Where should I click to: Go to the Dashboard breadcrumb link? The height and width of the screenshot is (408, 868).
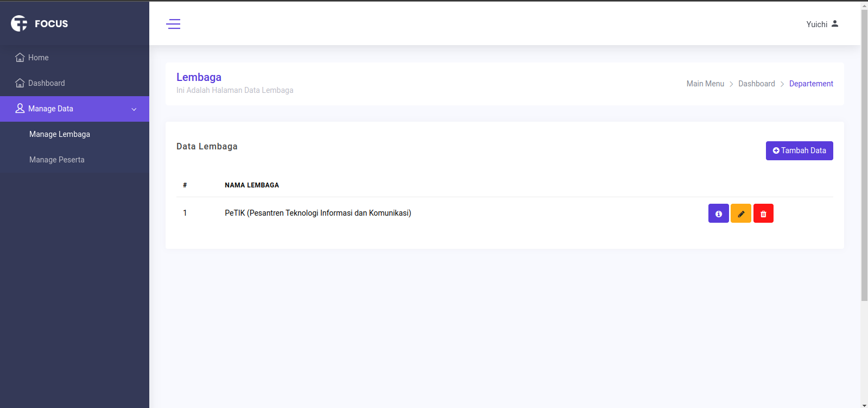coord(756,84)
